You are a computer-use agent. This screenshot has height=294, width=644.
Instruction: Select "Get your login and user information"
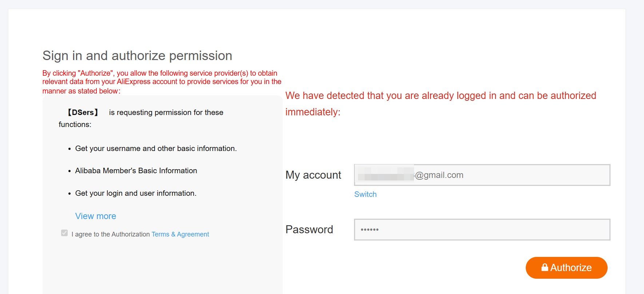pos(136,193)
